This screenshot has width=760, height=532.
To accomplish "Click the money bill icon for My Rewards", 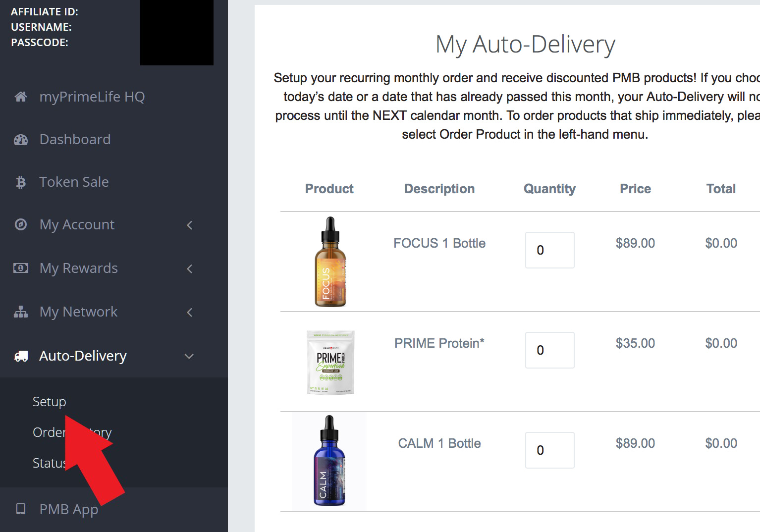I will pos(21,268).
